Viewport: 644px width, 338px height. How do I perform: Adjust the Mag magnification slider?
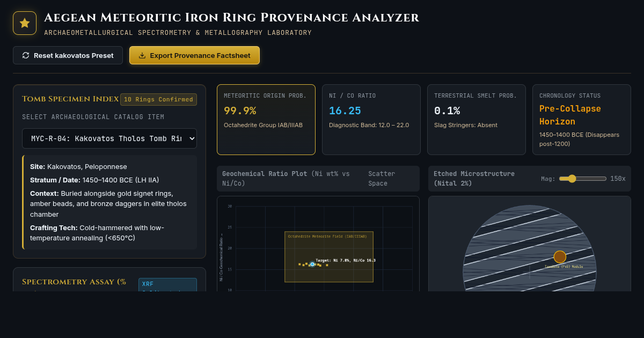click(x=583, y=179)
